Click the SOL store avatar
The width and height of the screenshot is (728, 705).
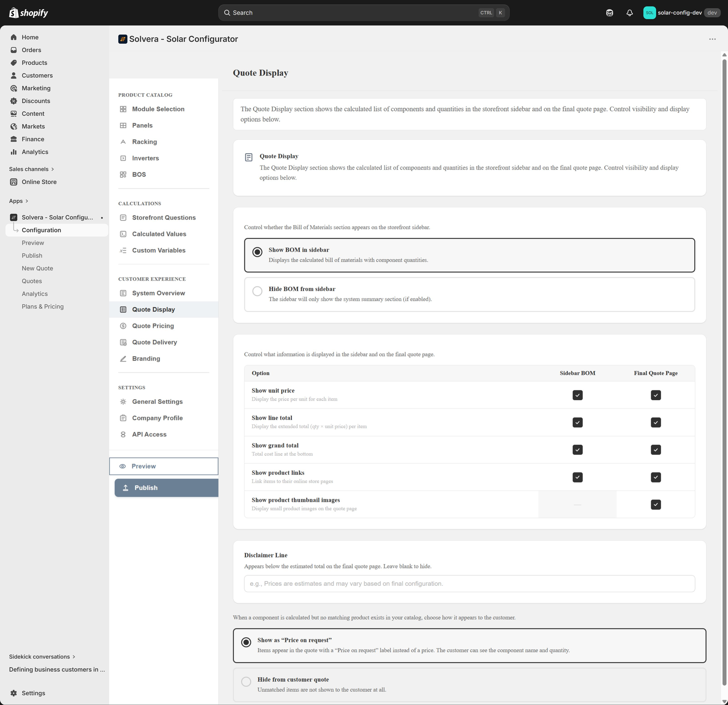point(649,13)
